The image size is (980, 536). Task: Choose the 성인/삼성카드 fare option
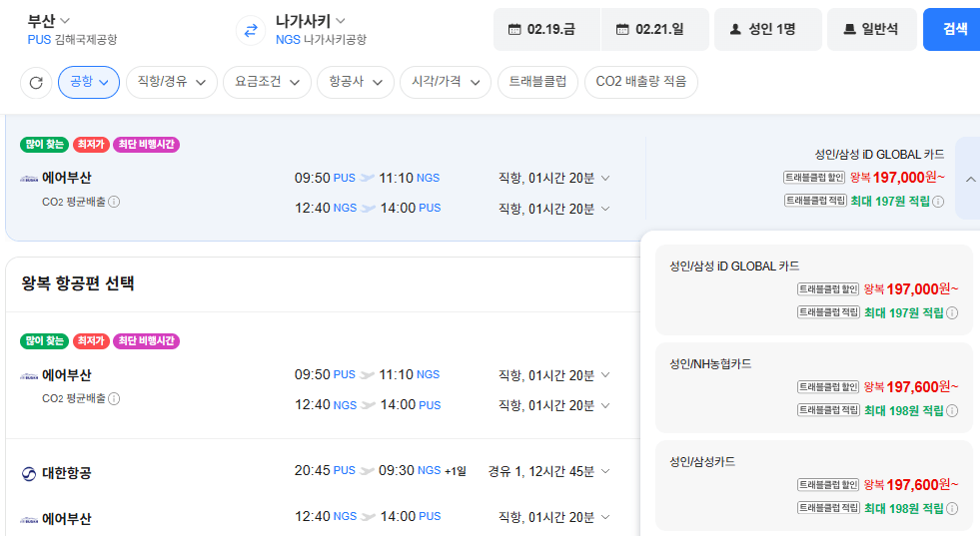814,486
